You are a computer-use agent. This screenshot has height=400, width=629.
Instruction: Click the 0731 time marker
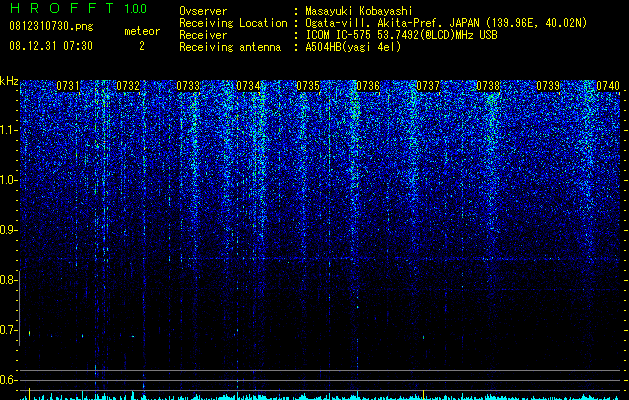click(x=68, y=86)
